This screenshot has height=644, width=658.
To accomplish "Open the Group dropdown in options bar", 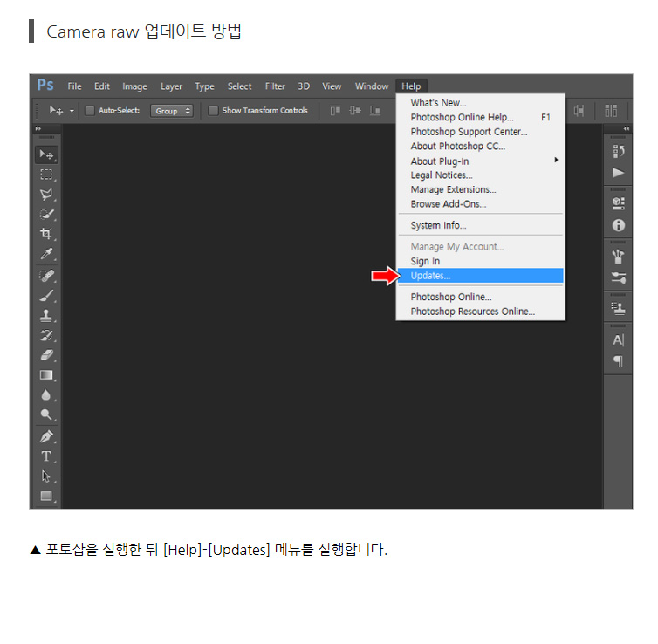I will (x=172, y=111).
